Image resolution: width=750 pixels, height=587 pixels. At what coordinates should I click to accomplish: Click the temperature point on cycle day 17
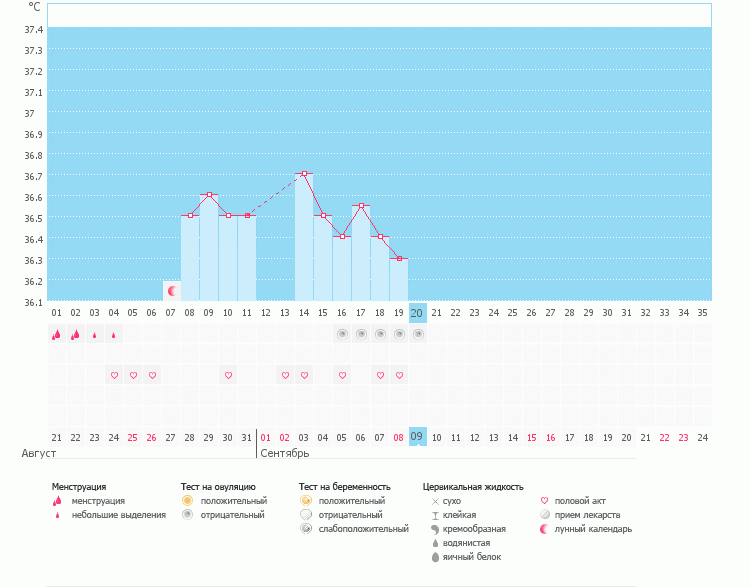point(361,206)
